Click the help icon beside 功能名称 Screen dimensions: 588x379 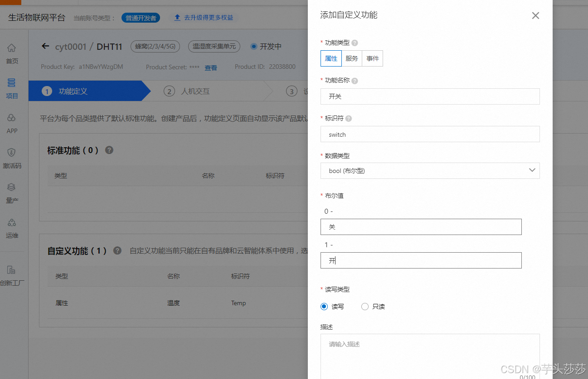(x=356, y=80)
